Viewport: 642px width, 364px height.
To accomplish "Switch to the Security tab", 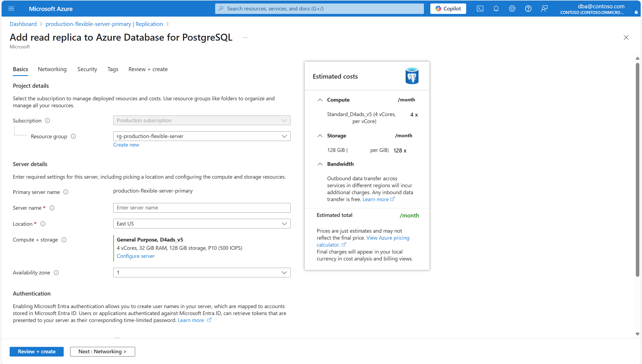I will coord(87,69).
